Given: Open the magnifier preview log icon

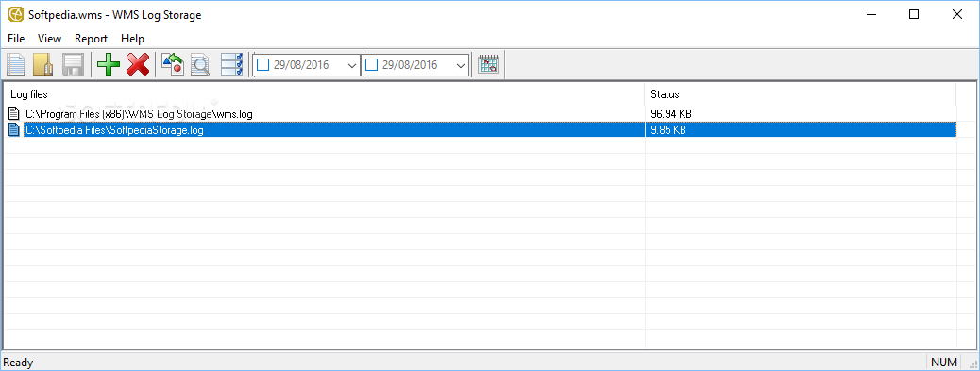Looking at the screenshot, I should 200,64.
